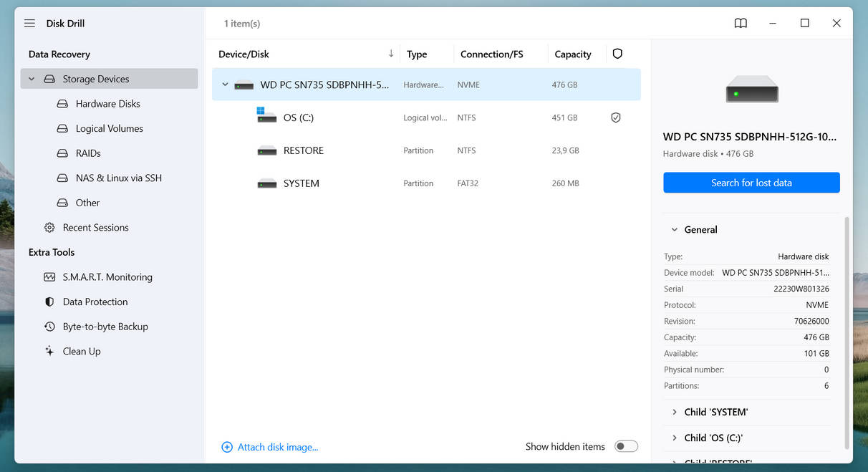This screenshot has width=868, height=472.
Task: Click the RAIDs drive icon
Action: (x=62, y=153)
